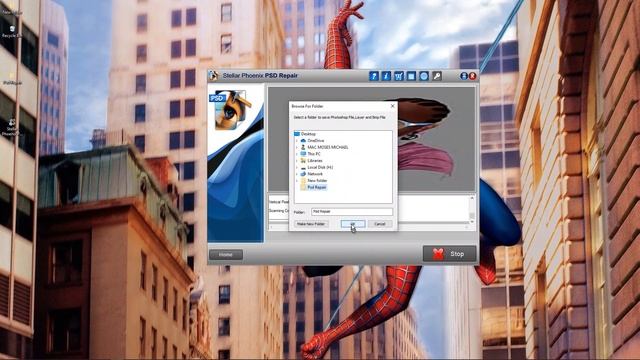The image size is (640, 360).
Task: Expand the OneDrive tree node
Action: [297, 141]
